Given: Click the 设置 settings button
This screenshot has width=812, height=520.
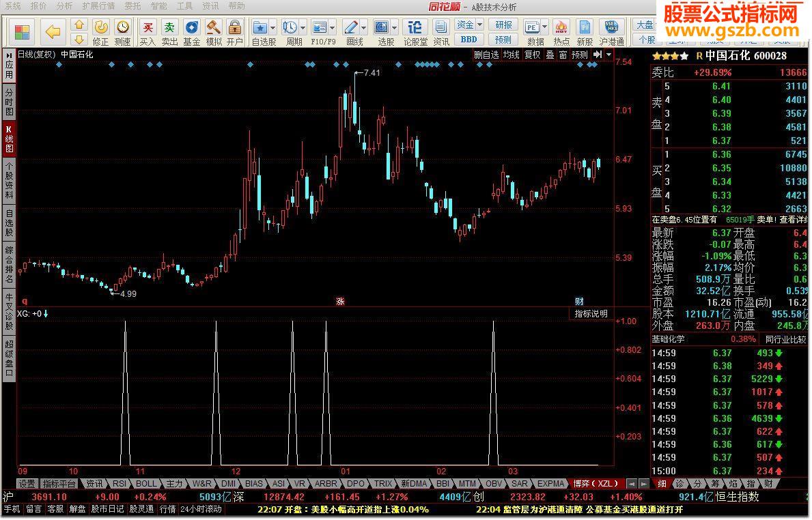Looking at the screenshot, I should tap(27, 483).
